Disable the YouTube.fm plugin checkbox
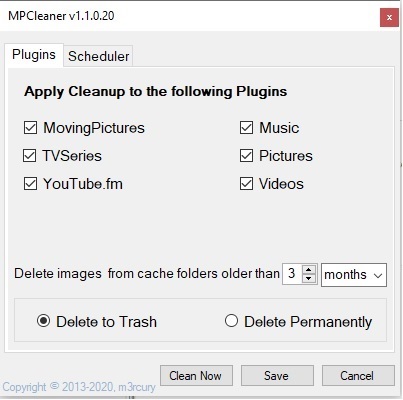Screen dimensions: 403x400 (x=30, y=184)
